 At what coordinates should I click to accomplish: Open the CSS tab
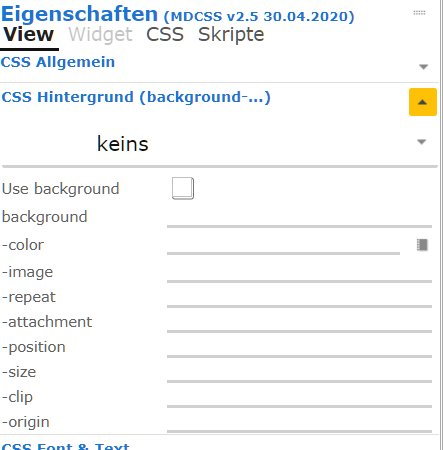[165, 35]
